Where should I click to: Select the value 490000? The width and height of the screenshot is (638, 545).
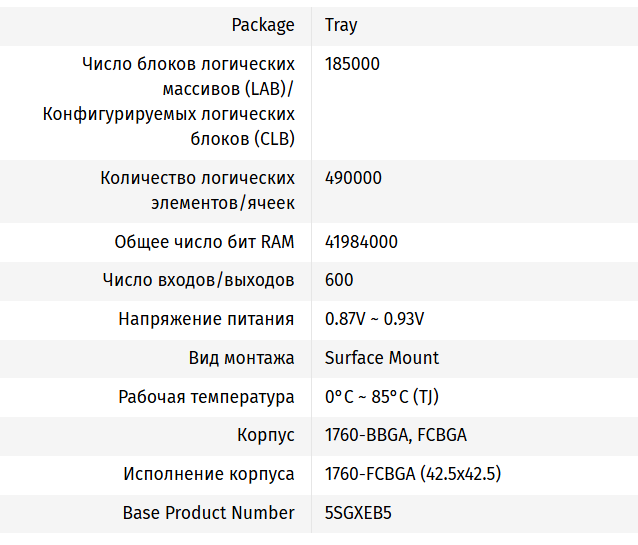(x=353, y=178)
